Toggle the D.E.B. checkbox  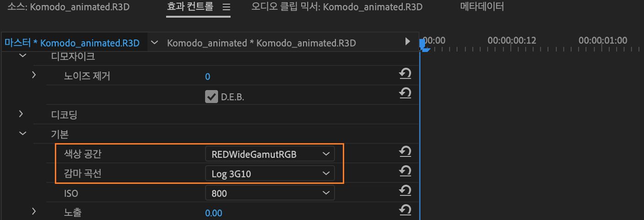point(211,97)
